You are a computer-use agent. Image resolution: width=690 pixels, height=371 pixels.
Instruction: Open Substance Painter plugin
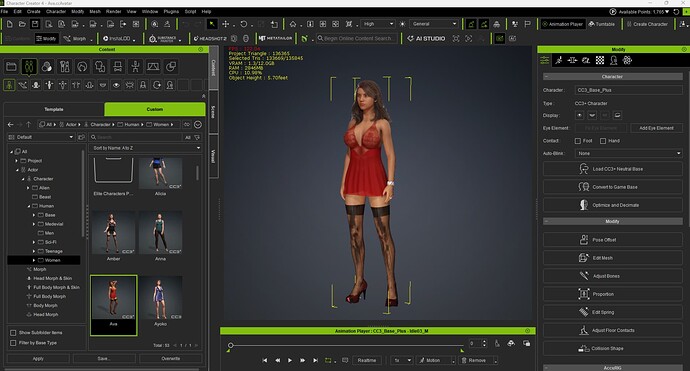(162, 39)
